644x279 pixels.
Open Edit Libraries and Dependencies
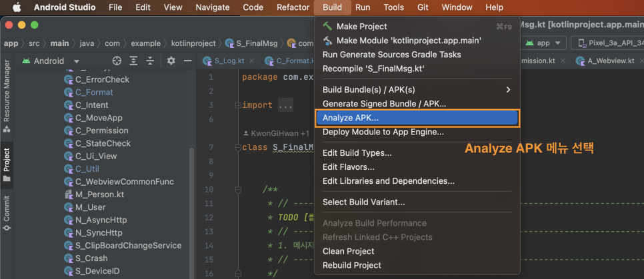(417, 181)
